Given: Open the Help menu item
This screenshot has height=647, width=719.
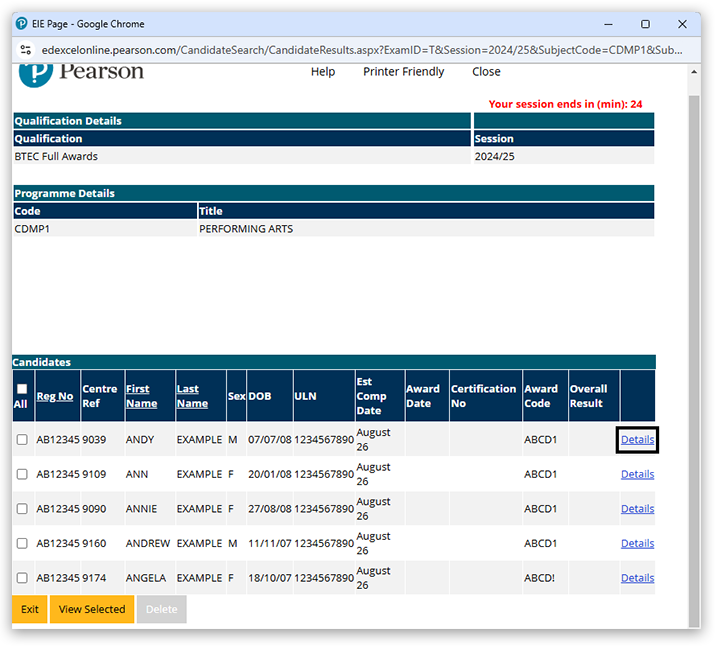Looking at the screenshot, I should click(323, 72).
